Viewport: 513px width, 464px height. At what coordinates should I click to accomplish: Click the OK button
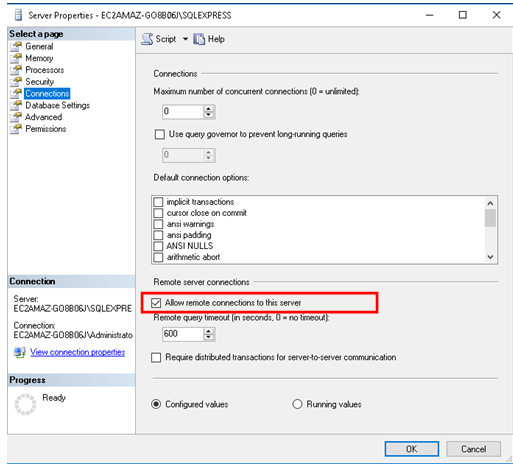coord(412,449)
